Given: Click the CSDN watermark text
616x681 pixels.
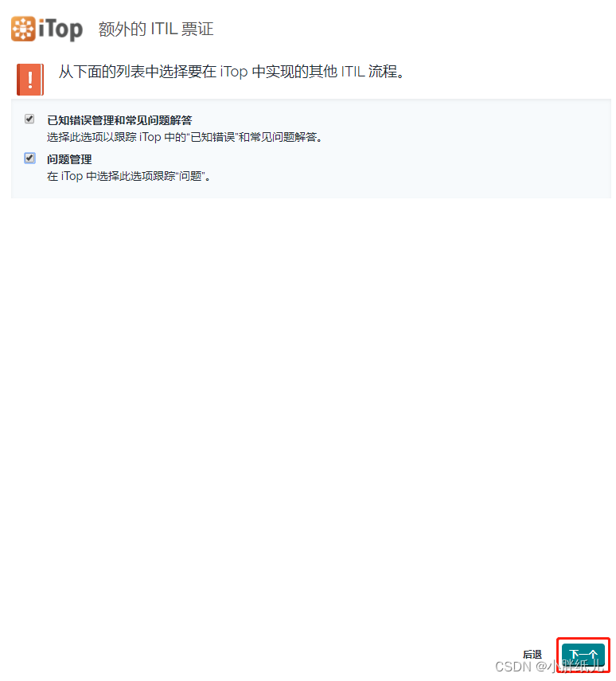Looking at the screenshot, I should pyautogui.click(x=550, y=666).
